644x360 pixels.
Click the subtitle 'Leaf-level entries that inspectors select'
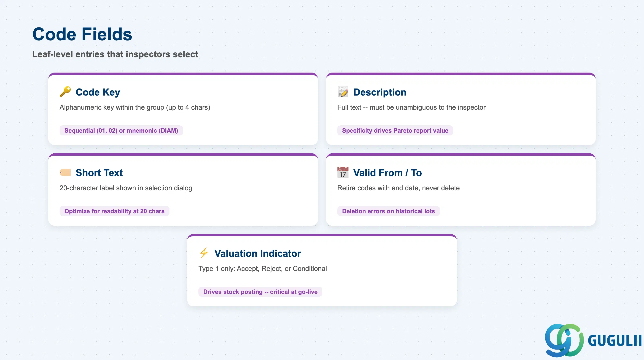[115, 54]
